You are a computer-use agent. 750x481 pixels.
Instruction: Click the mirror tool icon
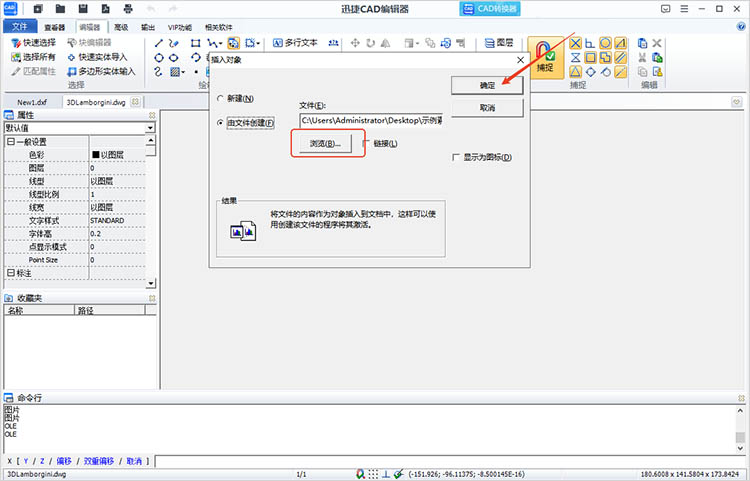386,43
